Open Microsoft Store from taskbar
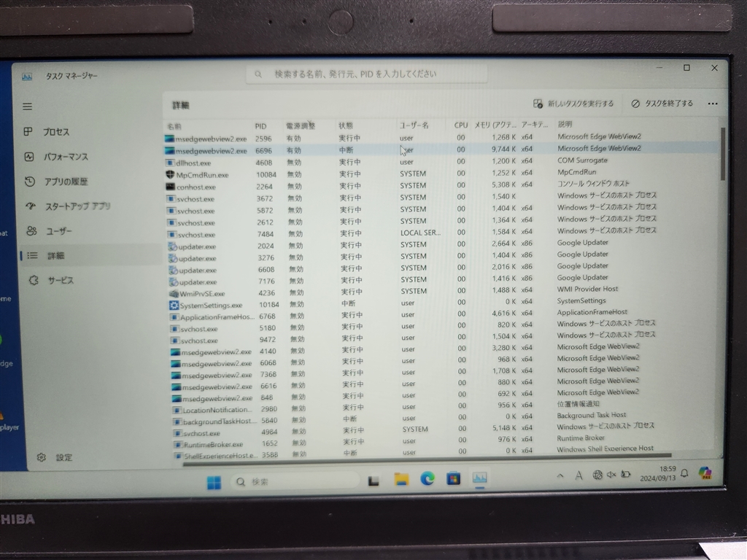 (454, 478)
